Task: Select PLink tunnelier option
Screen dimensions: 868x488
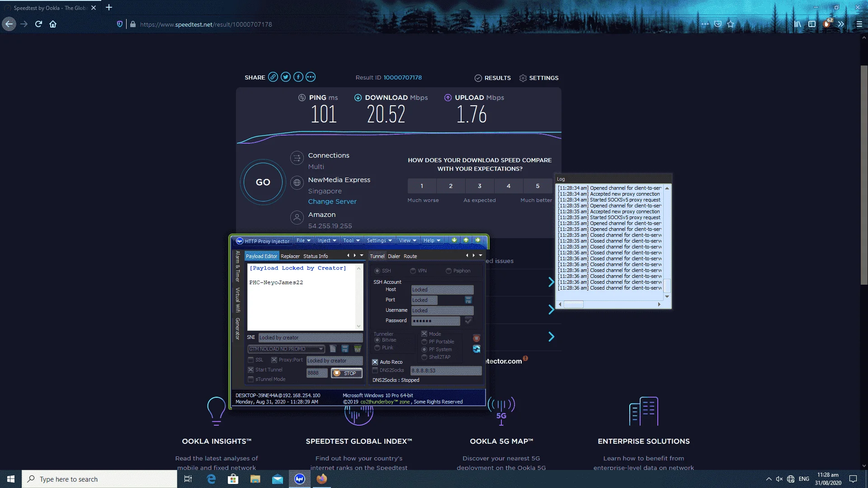Action: coord(377,348)
